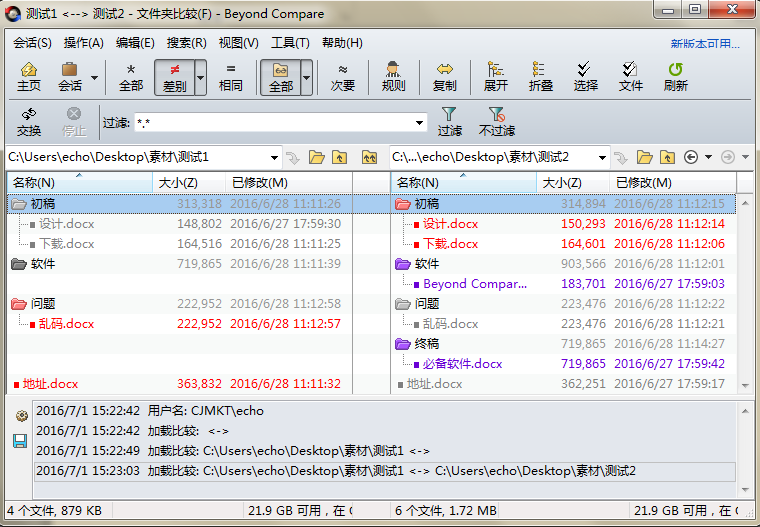Sort left pane by 大小(Z) column
Viewport: 760px width, 527px height.
[x=189, y=183]
